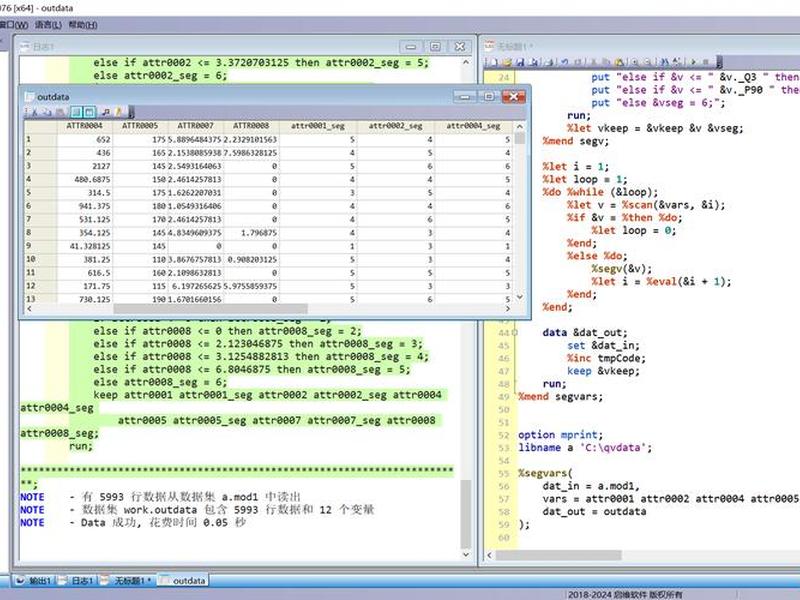
Task: Click the outdata table scroll left arrow
Action: pos(29,309)
